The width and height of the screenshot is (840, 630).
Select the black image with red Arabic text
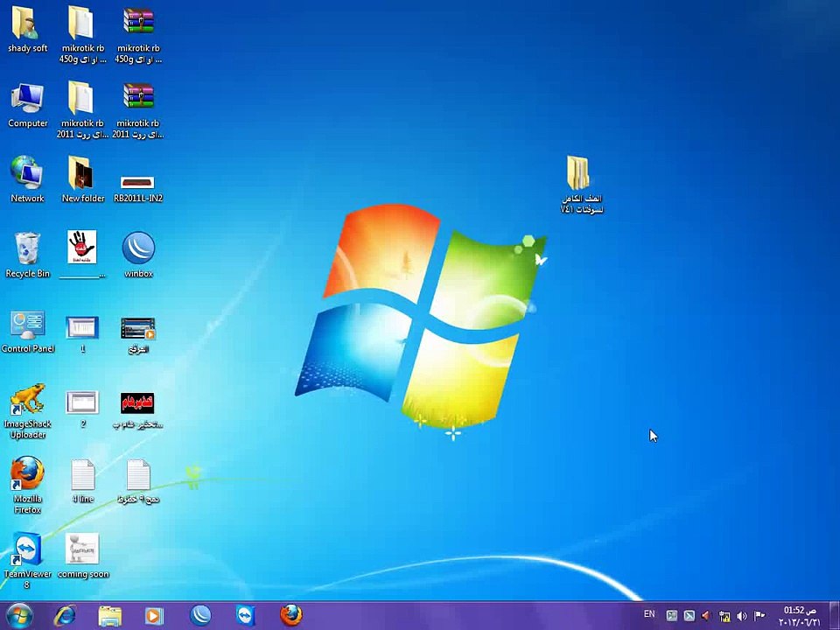pos(137,402)
